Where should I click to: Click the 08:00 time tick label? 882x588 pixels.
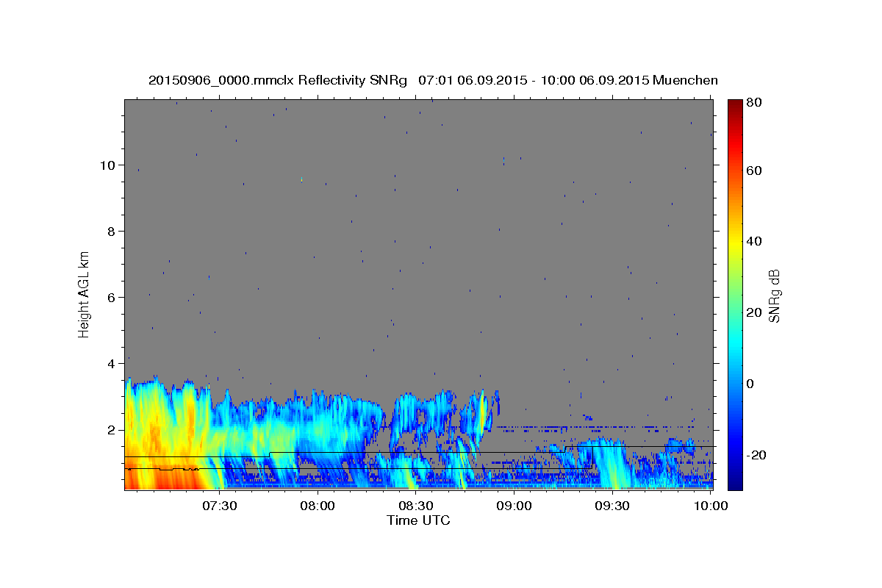point(318,506)
